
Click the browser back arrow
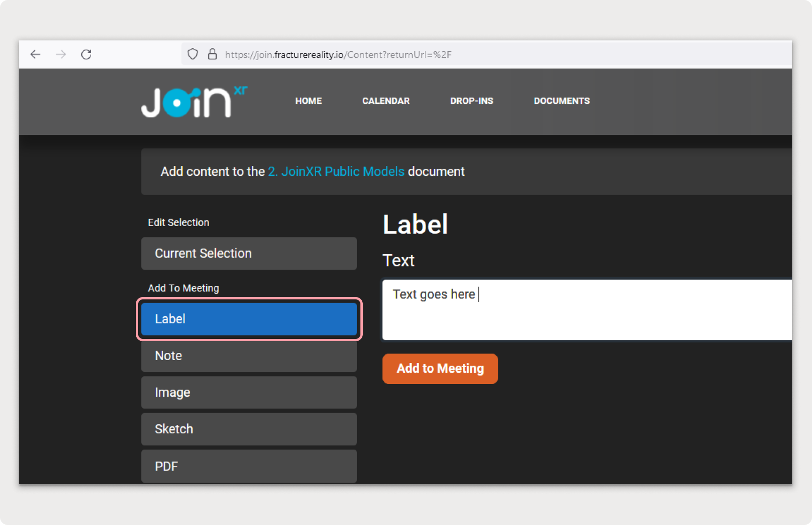pyautogui.click(x=36, y=55)
